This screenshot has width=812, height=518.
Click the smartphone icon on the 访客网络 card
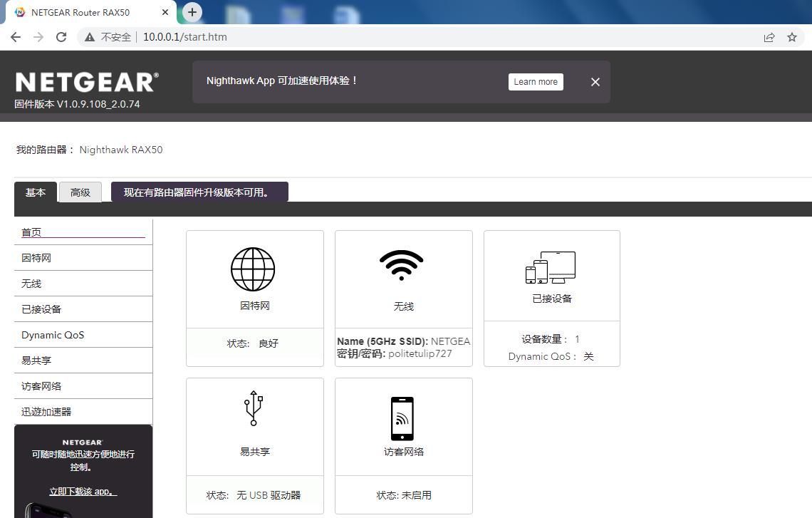click(402, 418)
